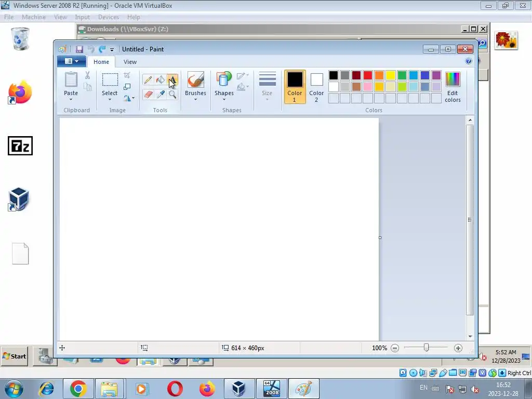The image size is (532, 399).
Task: Select the Text tool in Paint
Action: (x=172, y=79)
